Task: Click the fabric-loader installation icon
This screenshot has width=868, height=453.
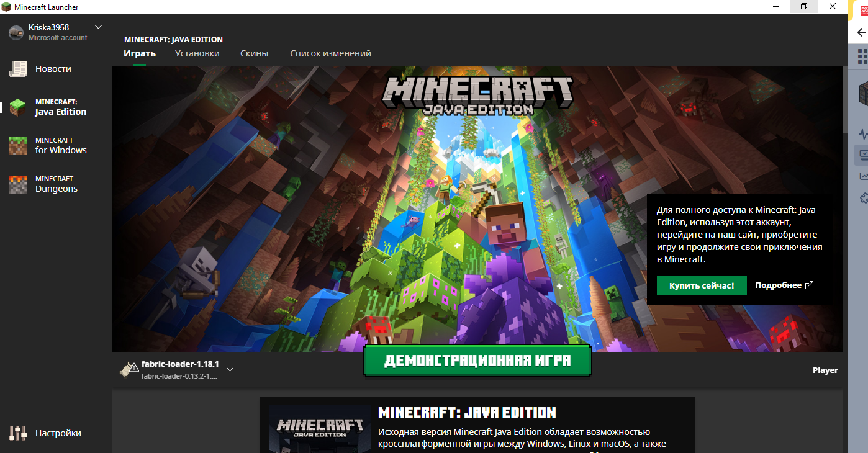Action: 129,369
